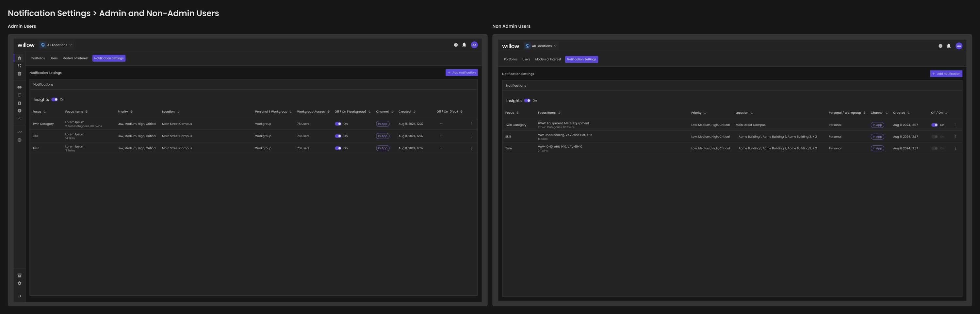The width and height of the screenshot is (980, 314).
Task: Switch to Users tab in Admin window
Action: click(54, 58)
